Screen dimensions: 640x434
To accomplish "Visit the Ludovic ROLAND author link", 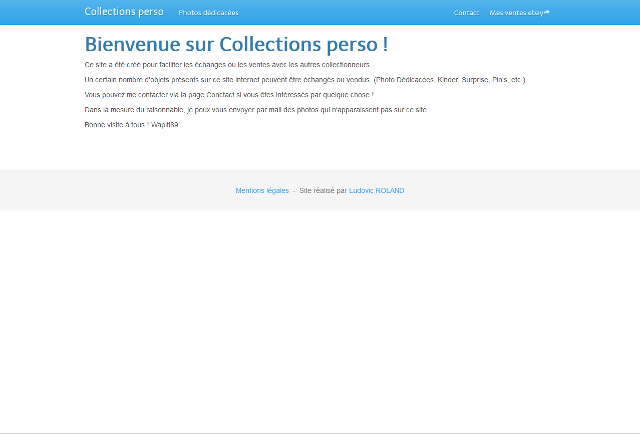I will point(377,190).
